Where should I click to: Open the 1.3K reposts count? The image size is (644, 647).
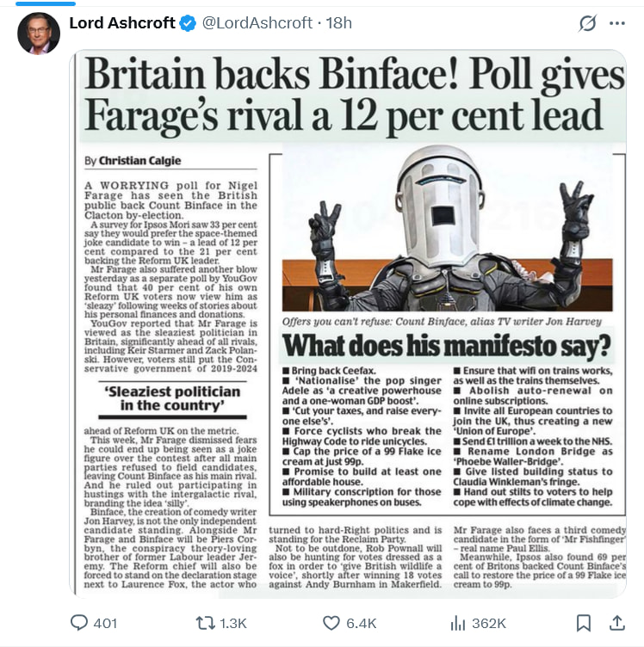[x=233, y=623]
